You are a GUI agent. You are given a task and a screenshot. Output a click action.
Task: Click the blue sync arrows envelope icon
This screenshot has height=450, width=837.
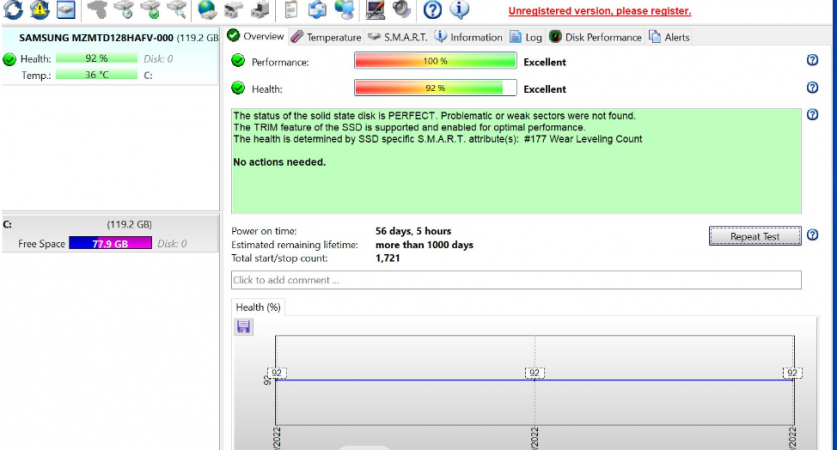(318, 10)
